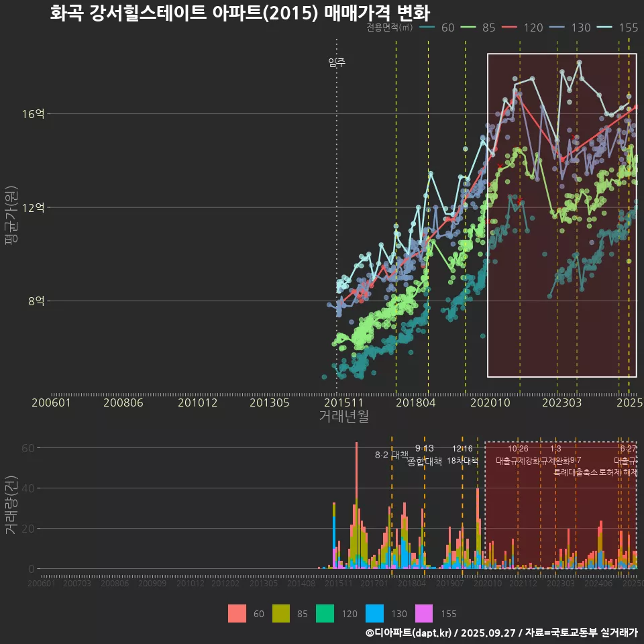Click the salmon 60 swatch in bottom legend
The image size is (644, 644).
(x=237, y=613)
